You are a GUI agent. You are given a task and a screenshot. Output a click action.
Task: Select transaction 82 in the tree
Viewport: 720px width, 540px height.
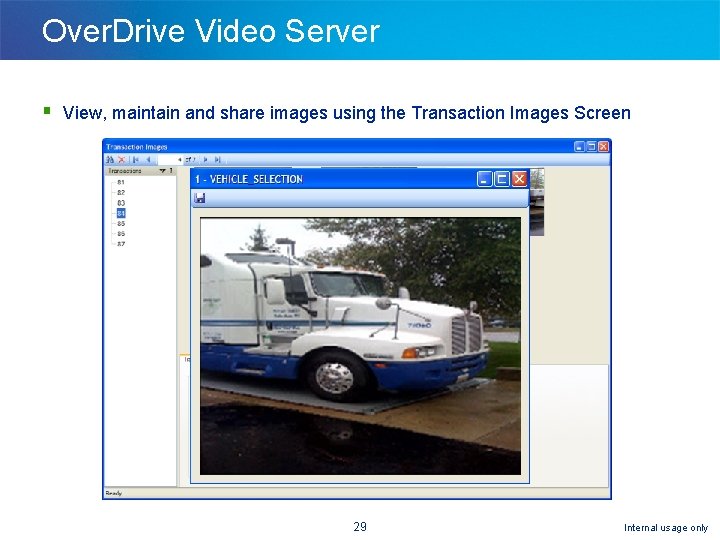pyautogui.click(x=121, y=192)
